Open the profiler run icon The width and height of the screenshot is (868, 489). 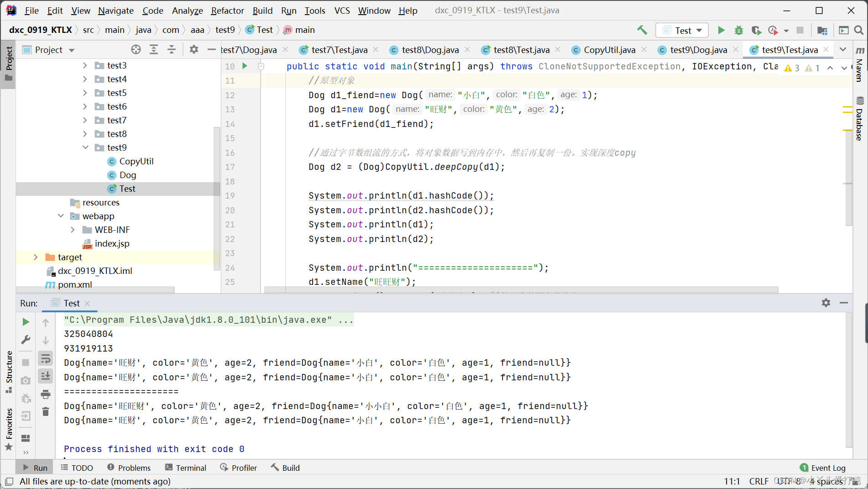coord(773,30)
